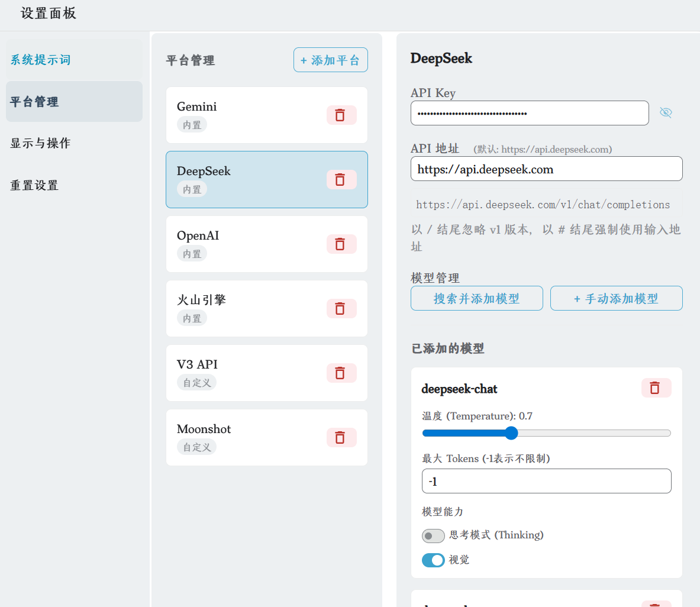Image resolution: width=700 pixels, height=607 pixels.
Task: Click the 添加平台 button
Action: 330,60
